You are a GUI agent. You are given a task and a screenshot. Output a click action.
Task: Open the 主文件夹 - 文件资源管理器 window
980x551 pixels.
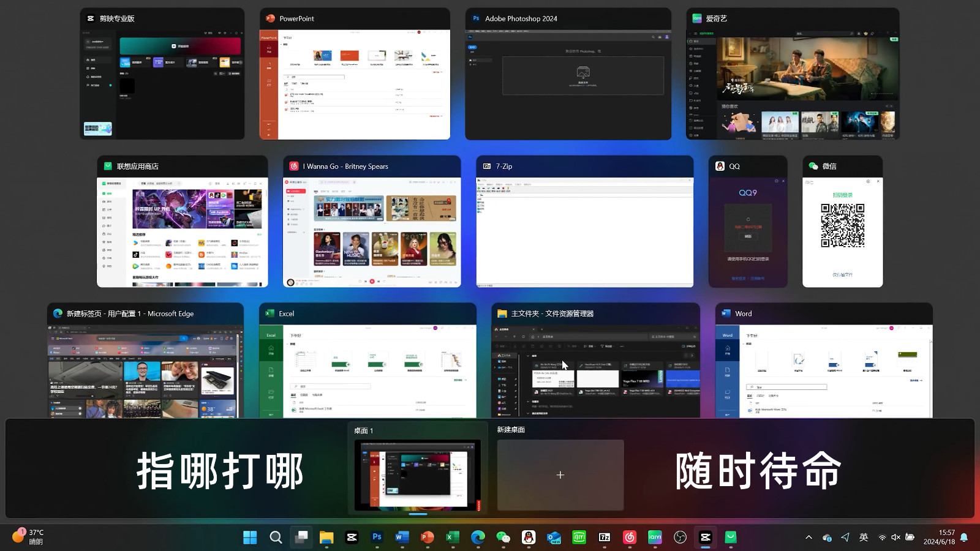[596, 361]
